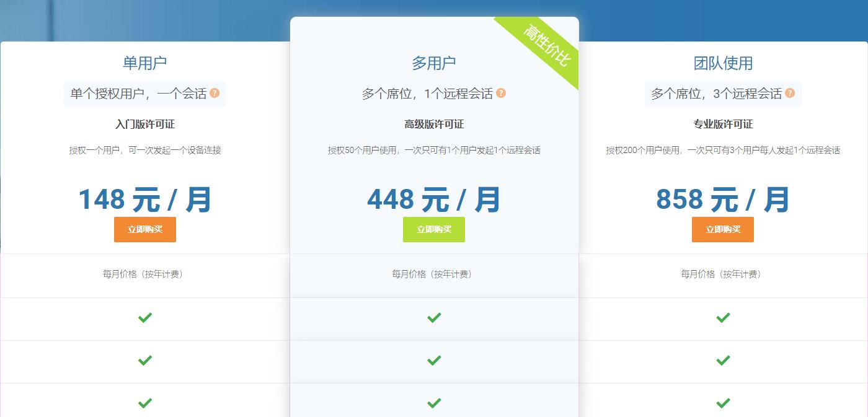Click the 448 元 / 月 price text
The height and width of the screenshot is (417, 868).
(x=434, y=199)
